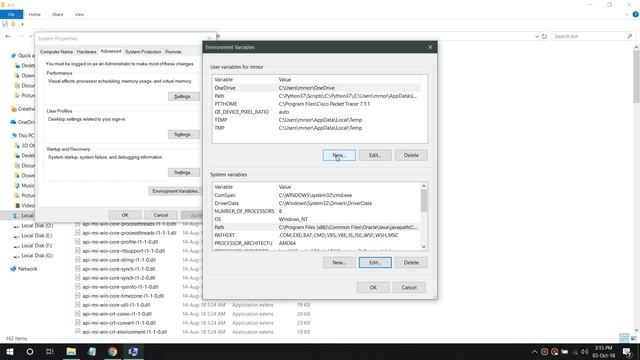Open Hardware tab in System Properties
Image resolution: width=640 pixels, height=360 pixels.
[87, 52]
